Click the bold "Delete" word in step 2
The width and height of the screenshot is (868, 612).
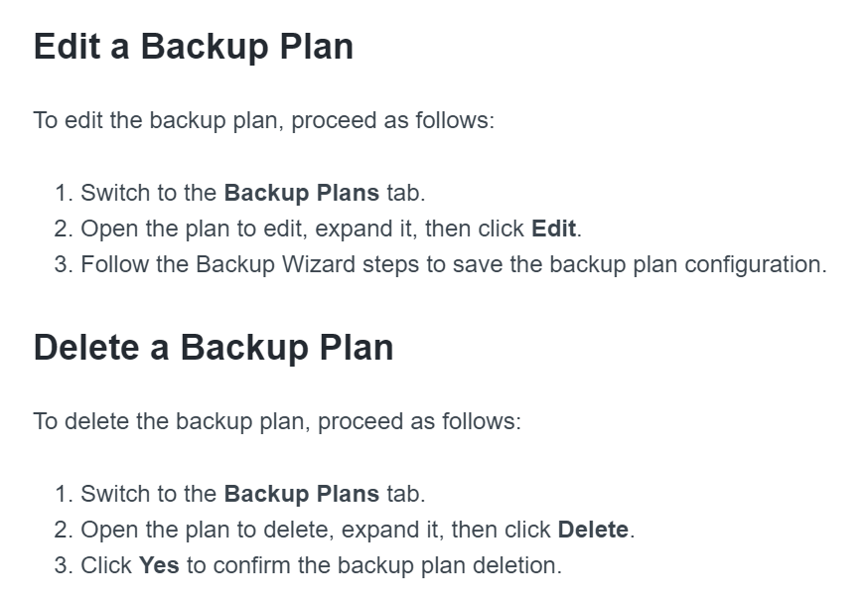pos(593,530)
